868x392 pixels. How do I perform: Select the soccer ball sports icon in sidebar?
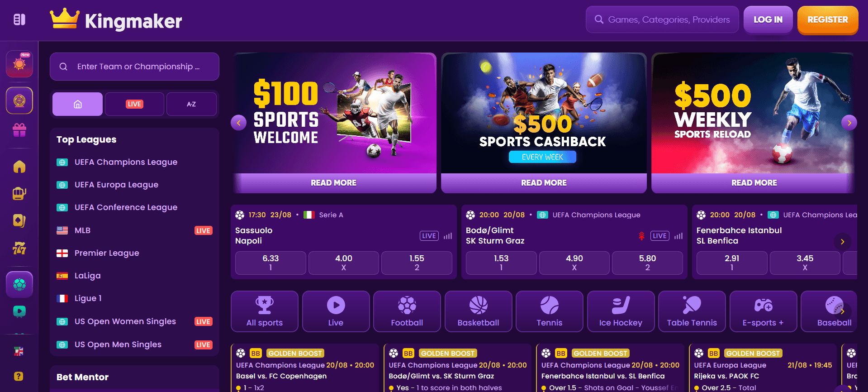[19, 284]
